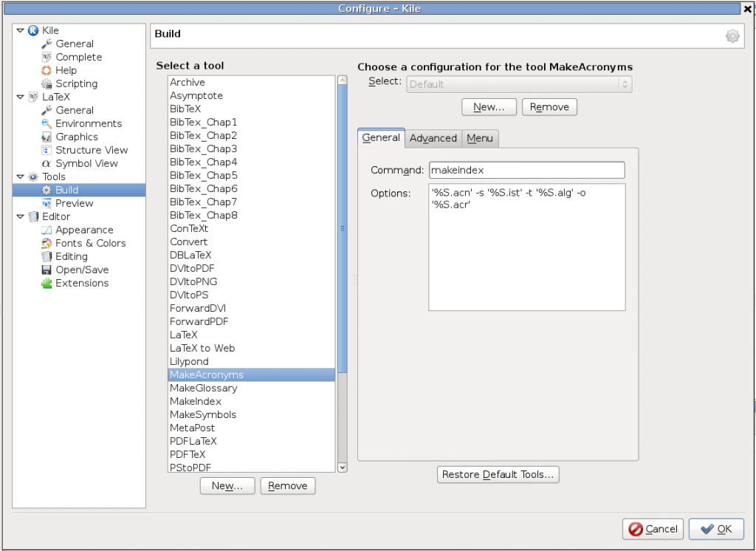Click the Kile logo icon in tree

(33, 30)
